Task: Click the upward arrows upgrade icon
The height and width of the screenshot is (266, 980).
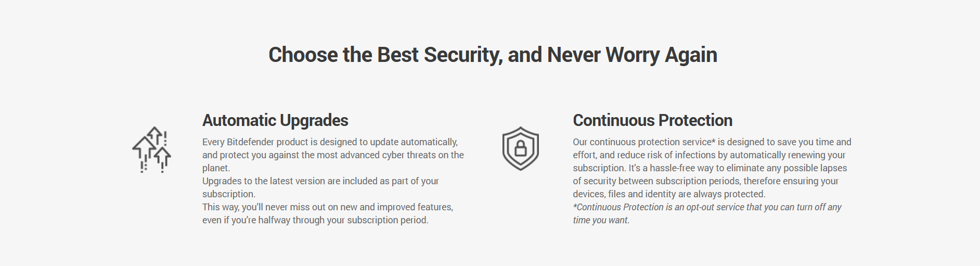Action: 151,149
